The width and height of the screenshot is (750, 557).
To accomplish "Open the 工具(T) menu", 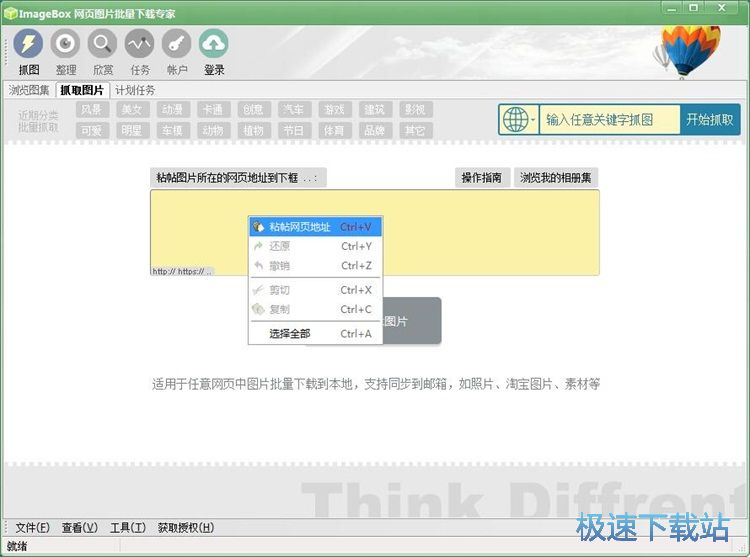I will pyautogui.click(x=128, y=527).
